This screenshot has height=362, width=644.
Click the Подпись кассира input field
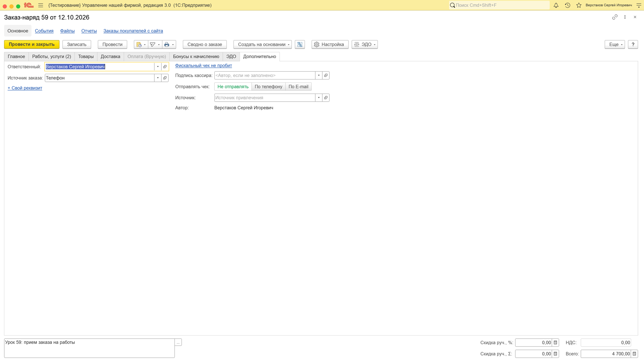(x=265, y=76)
